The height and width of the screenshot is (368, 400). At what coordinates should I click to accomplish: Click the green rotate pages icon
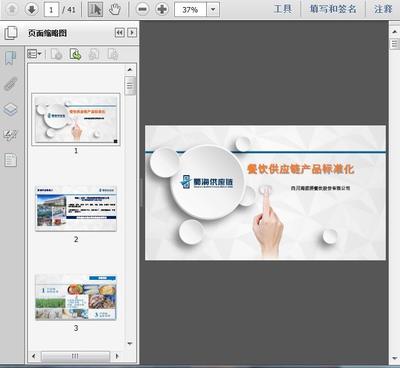(75, 54)
